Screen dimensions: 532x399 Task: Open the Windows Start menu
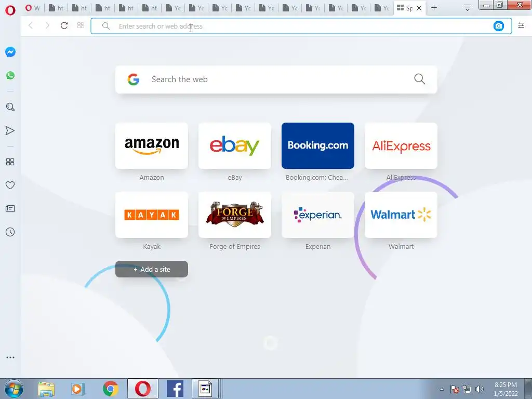14,389
